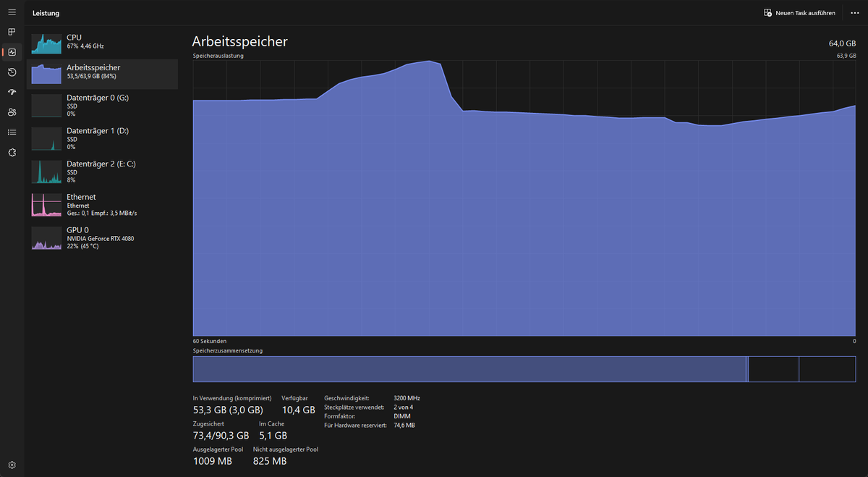Click the '63,9 GB' graph maximum label

coord(846,56)
